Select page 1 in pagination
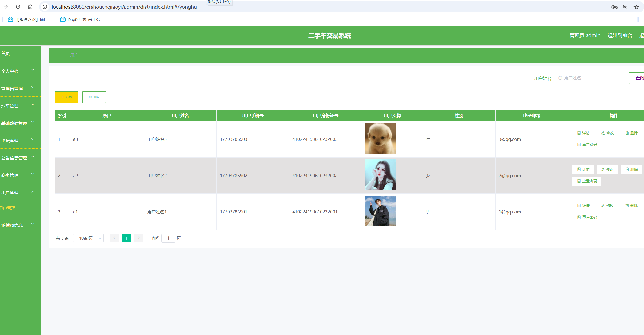 (126, 238)
